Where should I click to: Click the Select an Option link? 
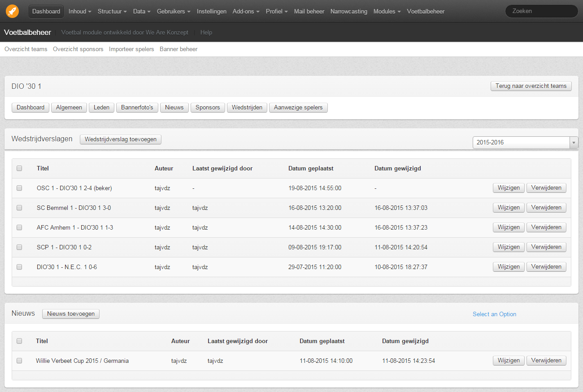(x=494, y=314)
